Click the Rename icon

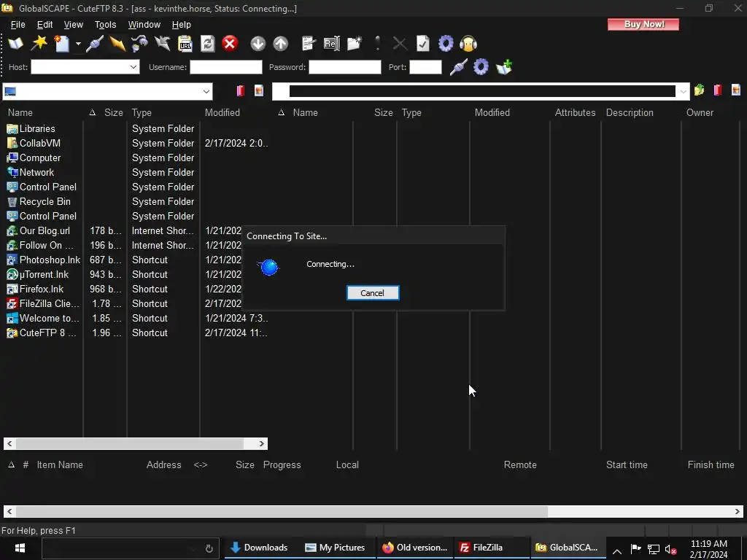pos(332,44)
